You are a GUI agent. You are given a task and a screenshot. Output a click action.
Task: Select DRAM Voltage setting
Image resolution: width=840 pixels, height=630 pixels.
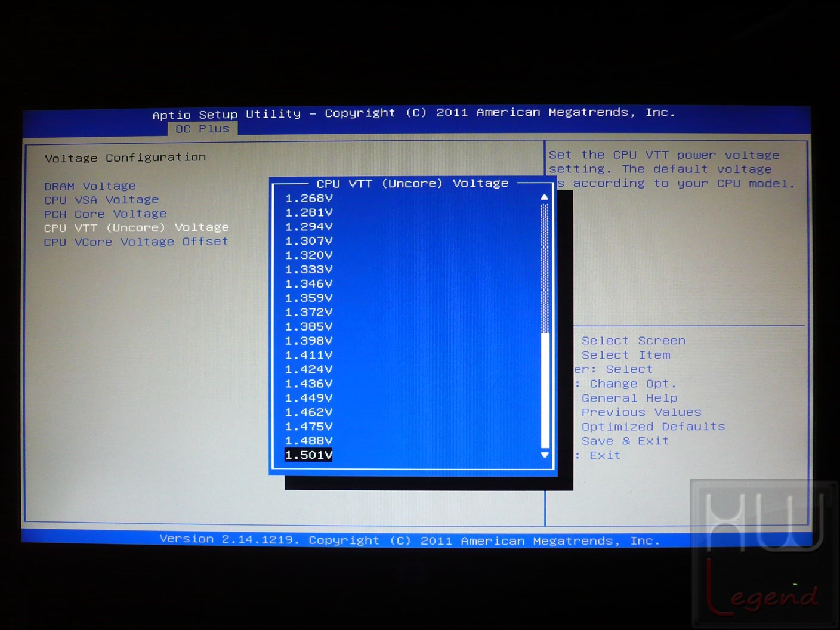coord(90,186)
